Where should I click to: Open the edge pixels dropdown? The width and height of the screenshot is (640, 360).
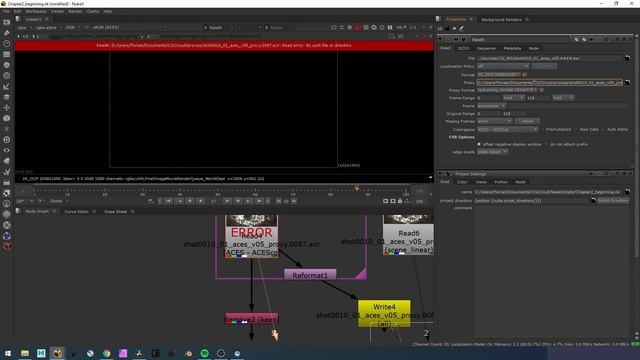(x=492, y=152)
